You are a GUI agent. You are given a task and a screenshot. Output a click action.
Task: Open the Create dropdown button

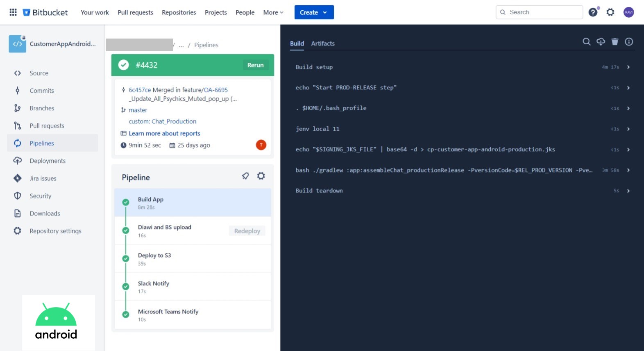314,12
